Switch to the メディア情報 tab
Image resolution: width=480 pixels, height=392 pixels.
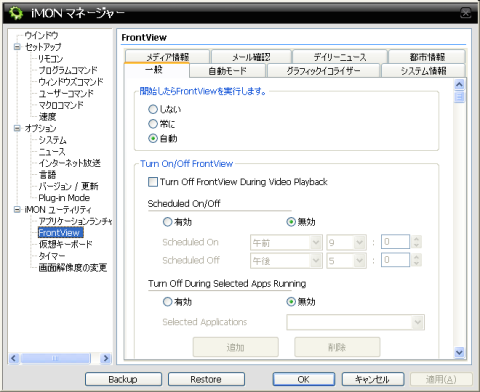(x=167, y=57)
